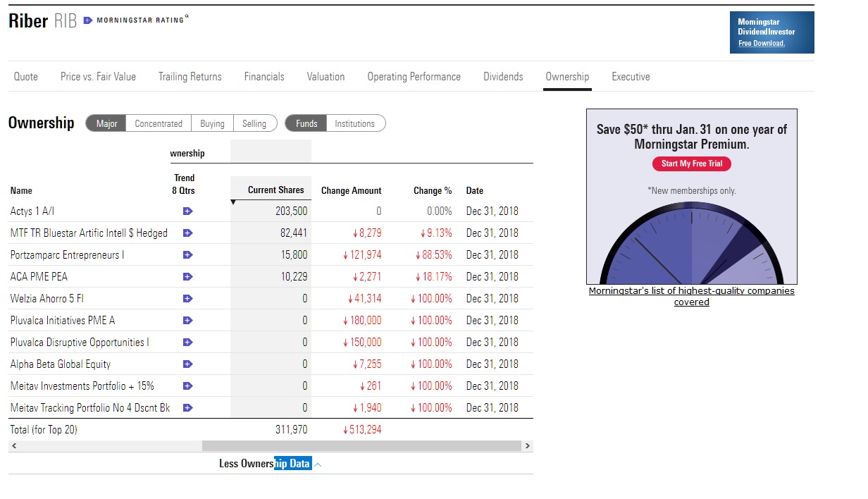The image size is (868, 499).
Task: Click the Trend 8 Qtrs column header
Action: (184, 184)
